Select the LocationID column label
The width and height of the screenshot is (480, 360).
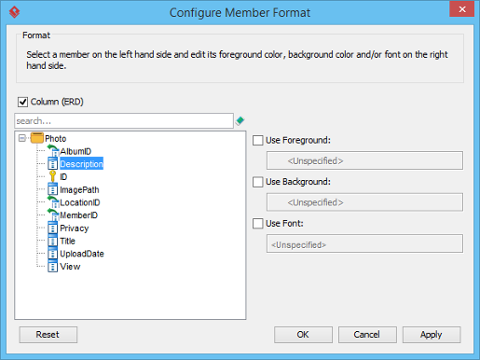click(80, 202)
